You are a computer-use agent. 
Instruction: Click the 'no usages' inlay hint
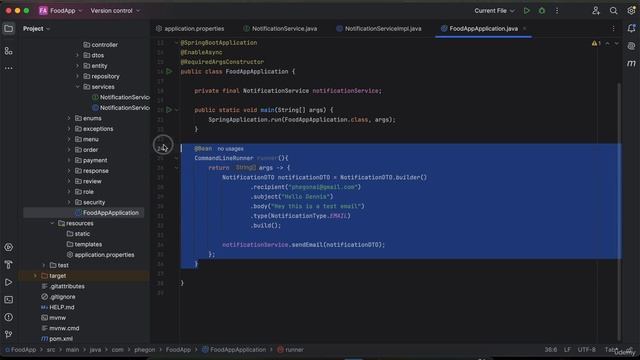tap(230, 149)
